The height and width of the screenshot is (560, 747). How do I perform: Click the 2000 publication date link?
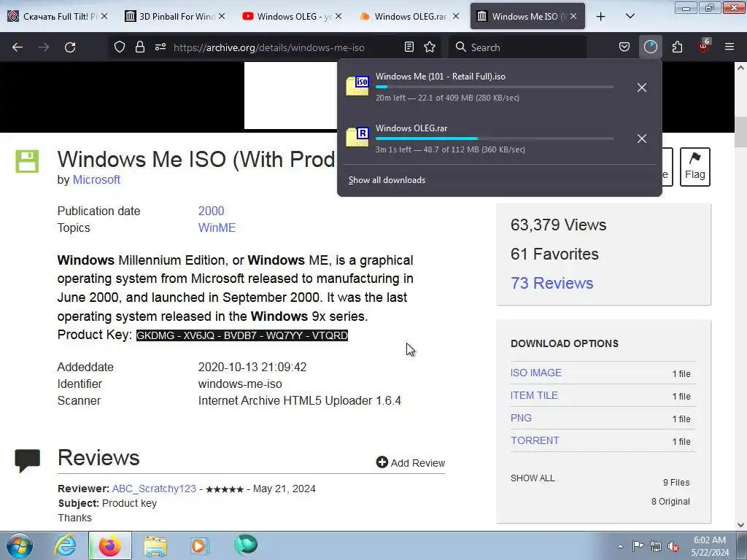pyautogui.click(x=211, y=211)
